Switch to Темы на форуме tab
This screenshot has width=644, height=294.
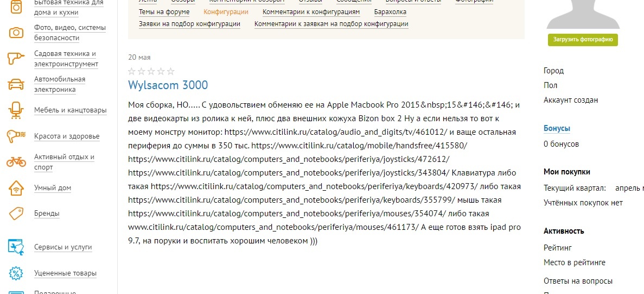click(164, 12)
